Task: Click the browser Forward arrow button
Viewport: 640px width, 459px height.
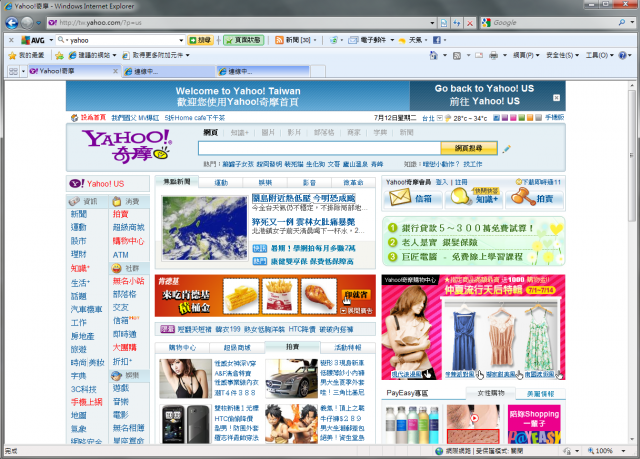Action: click(27, 23)
